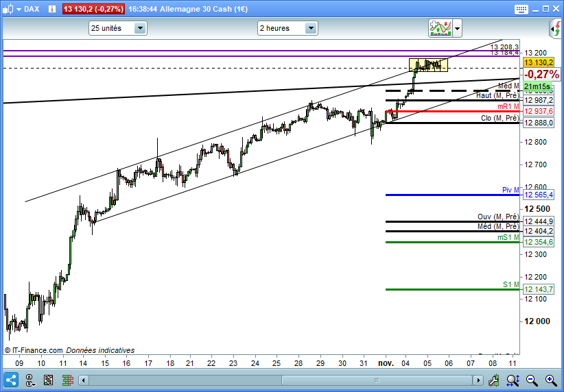Click the 13 208,3 purple line label
Viewport: 564px width, 392px height.
coord(504,47)
